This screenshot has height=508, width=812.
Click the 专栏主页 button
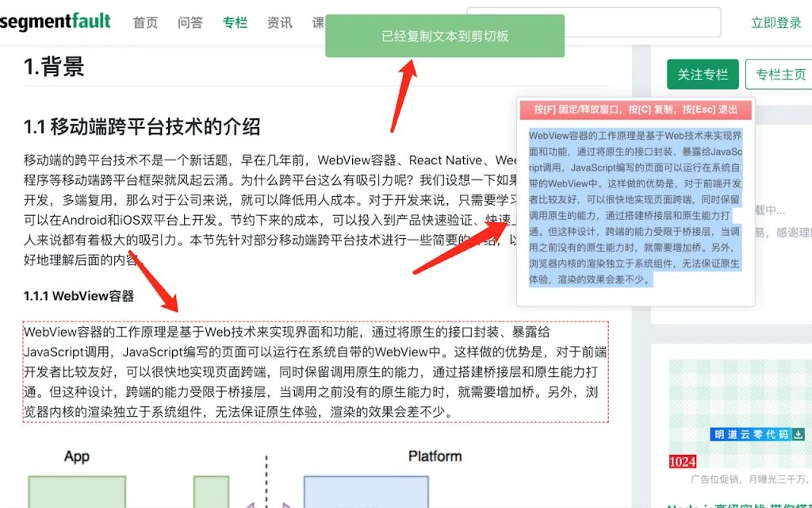coord(780,75)
